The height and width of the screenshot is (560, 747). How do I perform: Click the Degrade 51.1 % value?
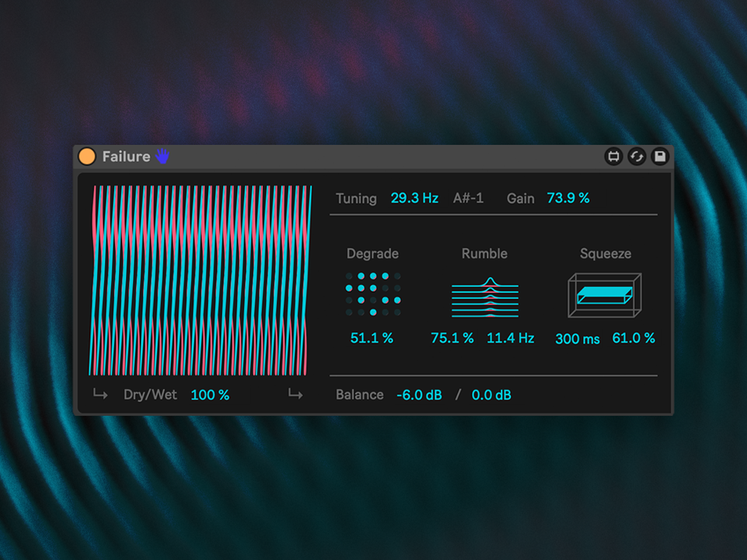[x=372, y=338]
